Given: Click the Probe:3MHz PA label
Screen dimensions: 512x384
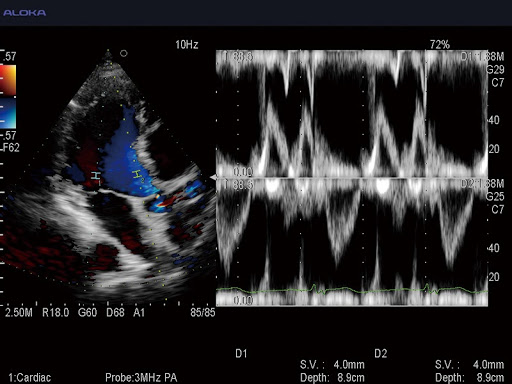Looking at the screenshot, I should (x=141, y=378).
